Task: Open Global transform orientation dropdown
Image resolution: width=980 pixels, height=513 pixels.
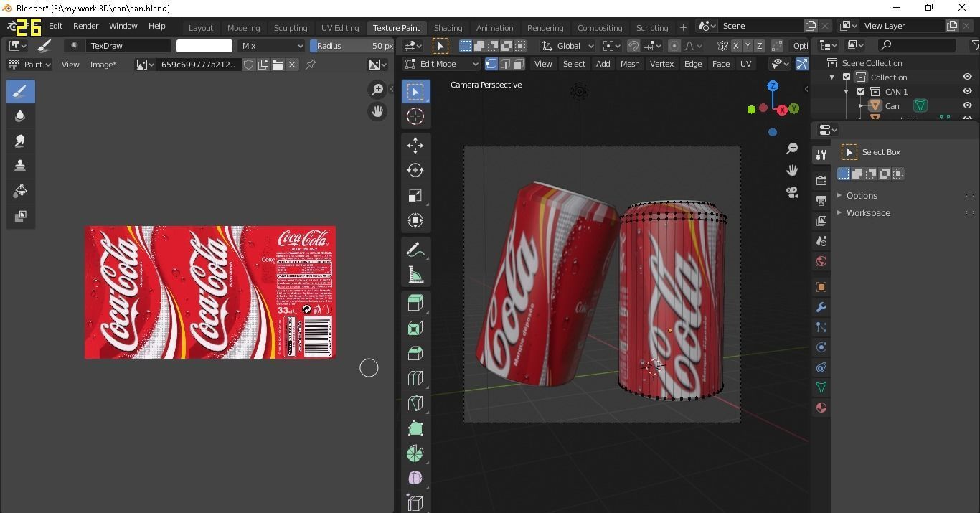Action: [567, 46]
